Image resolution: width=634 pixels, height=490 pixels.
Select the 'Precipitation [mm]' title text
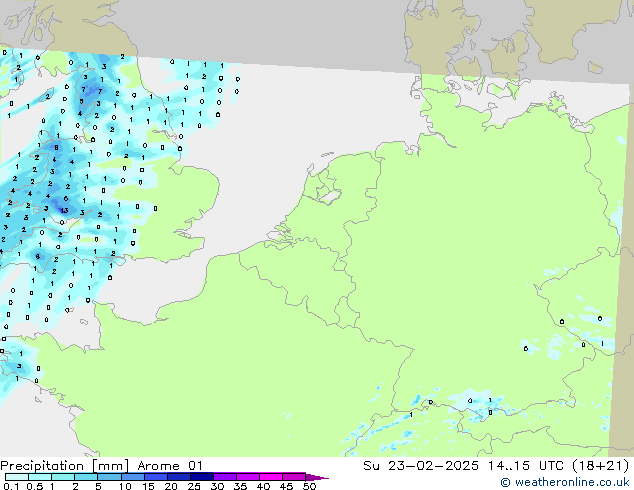point(64,465)
